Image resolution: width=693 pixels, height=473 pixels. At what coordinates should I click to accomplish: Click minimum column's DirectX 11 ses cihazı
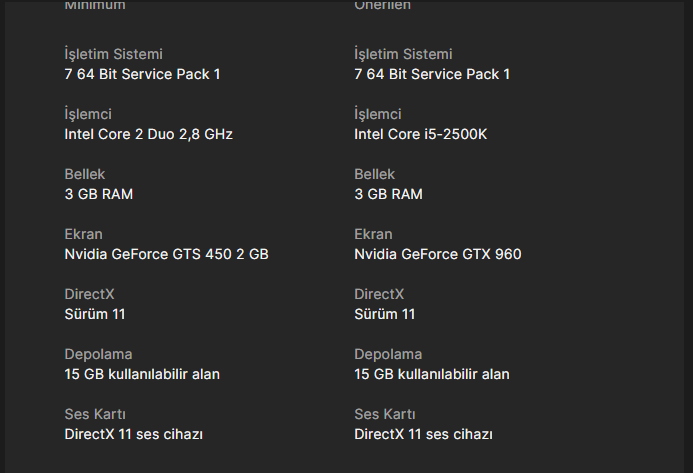pyautogui.click(x=135, y=434)
